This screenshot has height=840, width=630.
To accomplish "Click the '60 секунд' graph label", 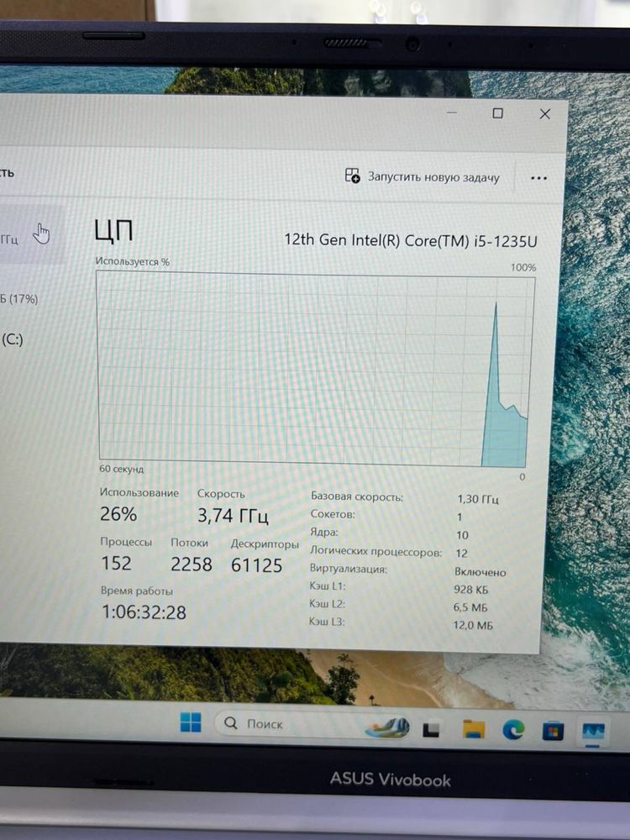I will [121, 469].
